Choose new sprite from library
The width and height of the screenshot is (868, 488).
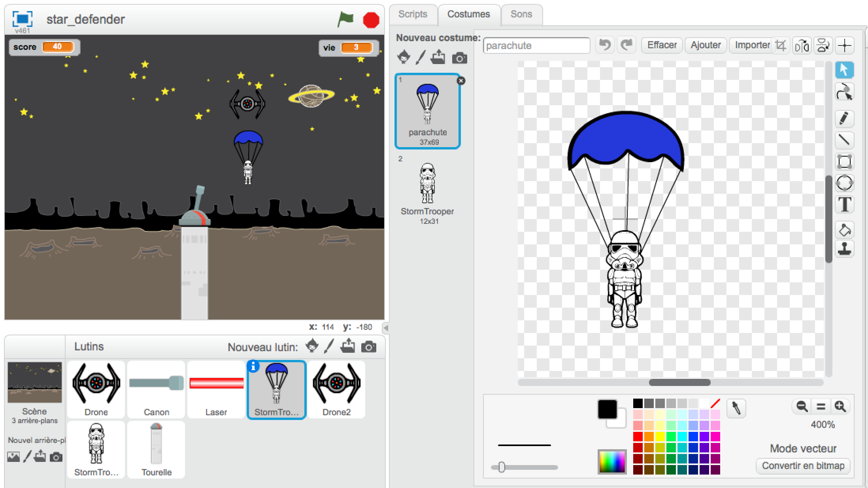tap(312, 346)
